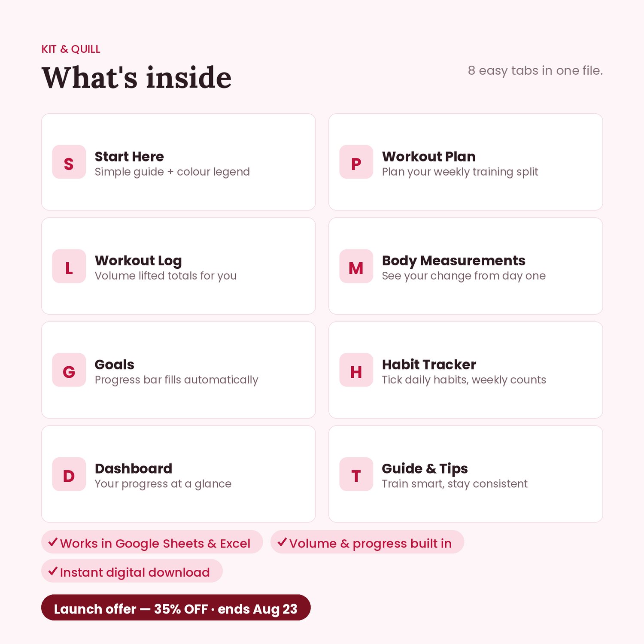The width and height of the screenshot is (644, 644).
Task: Open the Dashboard tab title
Action: (x=134, y=468)
